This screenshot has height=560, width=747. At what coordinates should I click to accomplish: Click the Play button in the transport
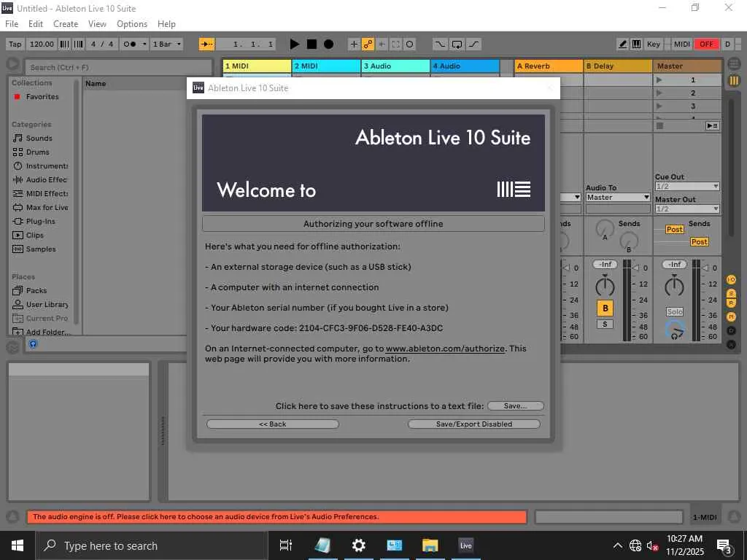295,44
